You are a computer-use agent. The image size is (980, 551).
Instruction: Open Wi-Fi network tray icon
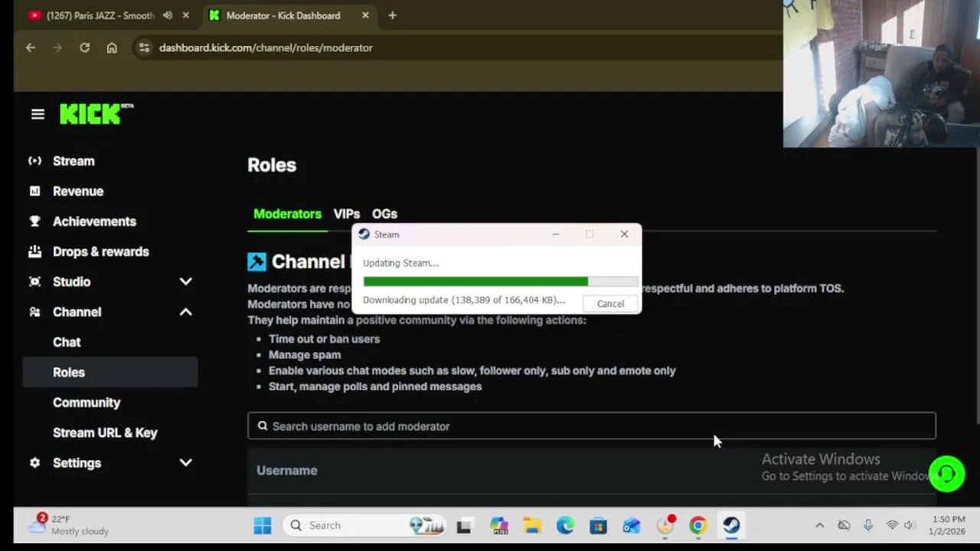point(892,525)
